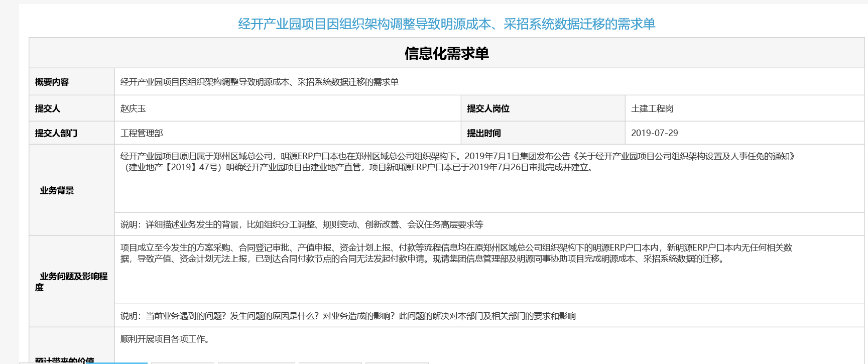
Task: Select the department value 工程管理部
Action: (x=142, y=133)
